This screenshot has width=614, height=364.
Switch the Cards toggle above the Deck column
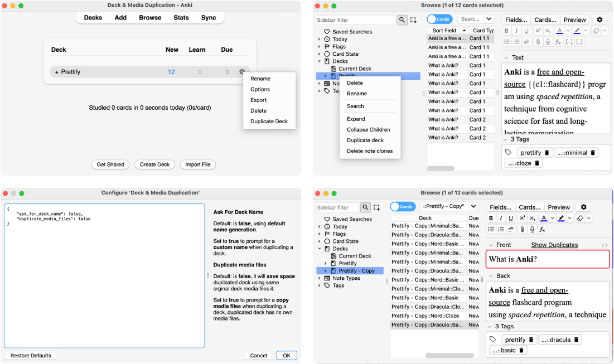tap(402, 207)
